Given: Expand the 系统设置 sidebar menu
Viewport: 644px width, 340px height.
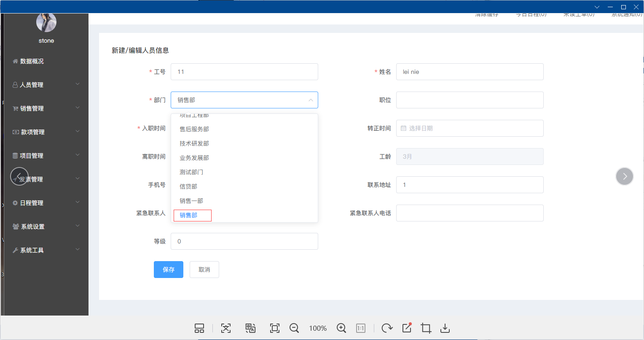Looking at the screenshot, I should point(46,227).
